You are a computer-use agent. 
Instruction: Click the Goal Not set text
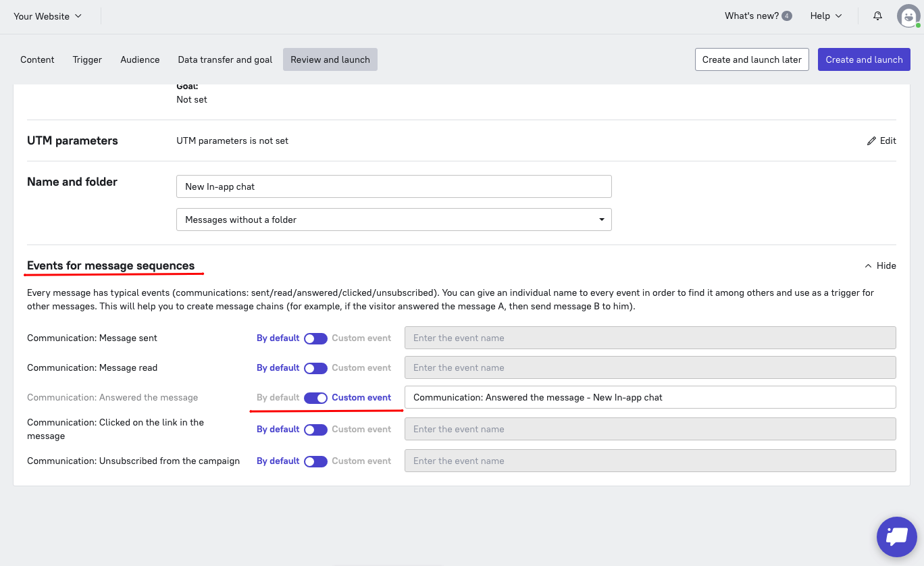tap(192, 99)
